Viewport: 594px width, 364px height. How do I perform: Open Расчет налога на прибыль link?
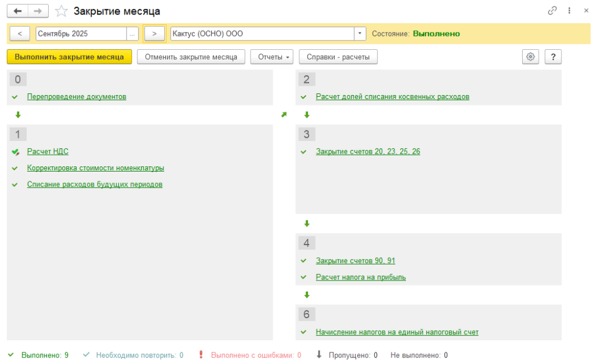pos(361,277)
